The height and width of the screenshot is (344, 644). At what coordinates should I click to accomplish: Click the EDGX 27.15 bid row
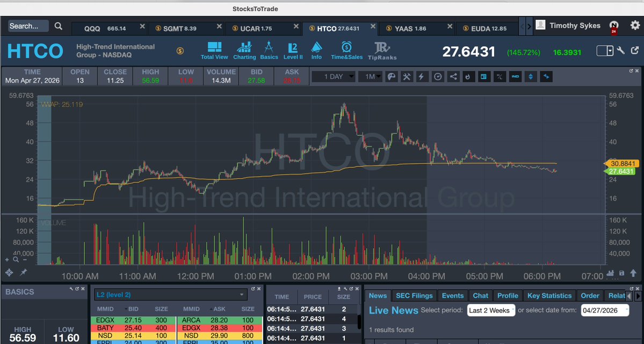(x=133, y=320)
